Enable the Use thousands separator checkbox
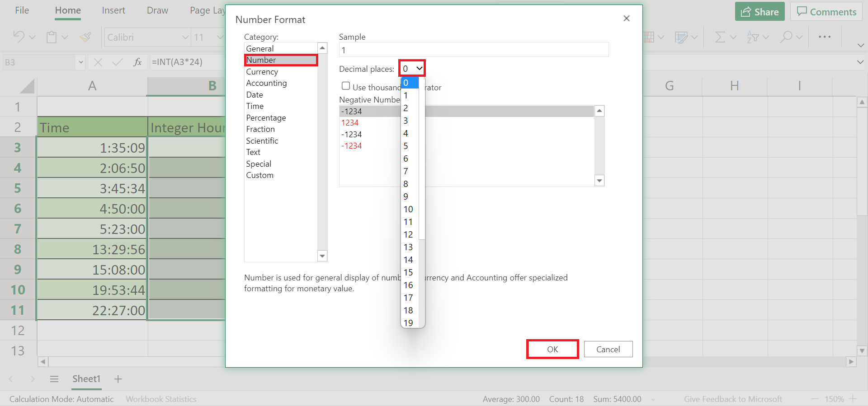Screen dimensions: 868x406 tap(346, 86)
